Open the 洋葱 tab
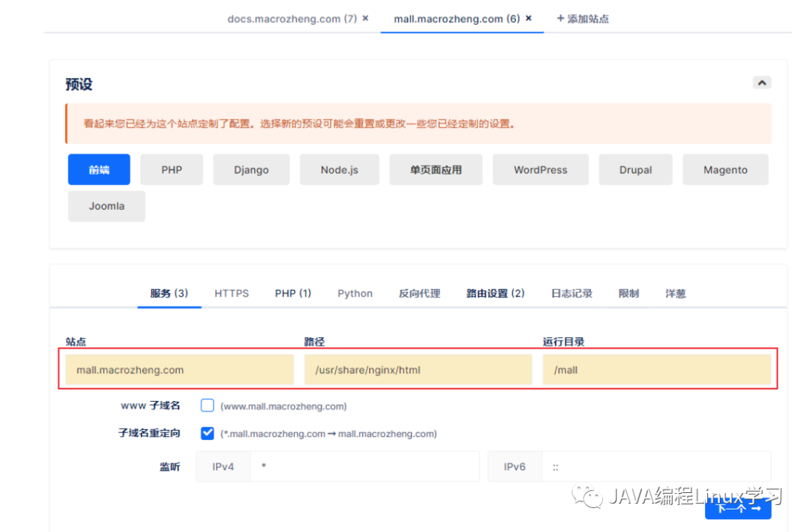This screenshot has width=810, height=532. [675, 294]
